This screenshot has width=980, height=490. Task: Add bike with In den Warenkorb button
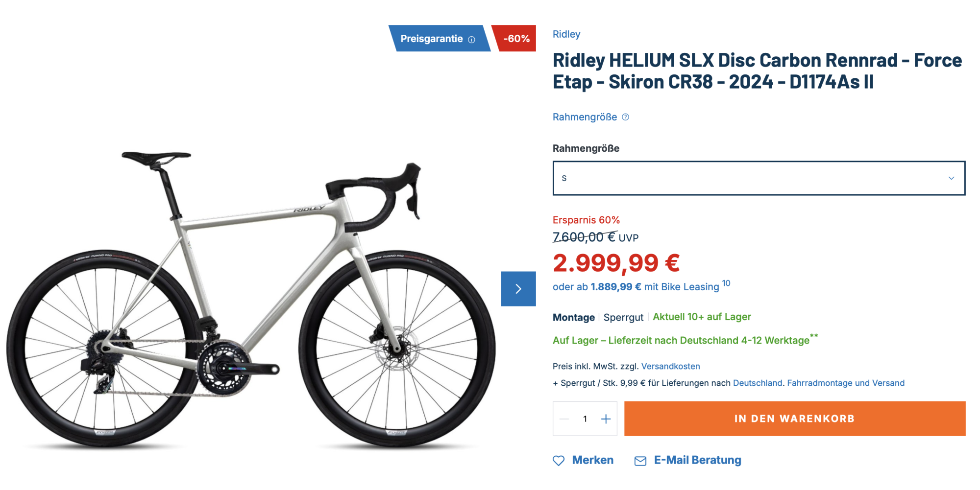794,419
